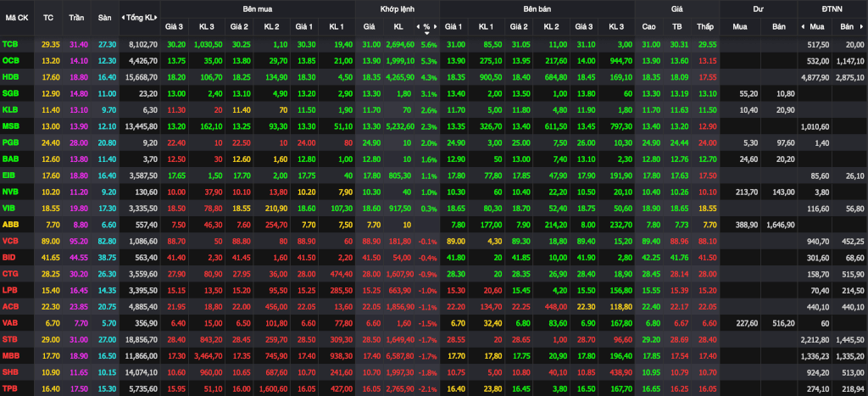Click the Bán header under Dư

tap(779, 26)
